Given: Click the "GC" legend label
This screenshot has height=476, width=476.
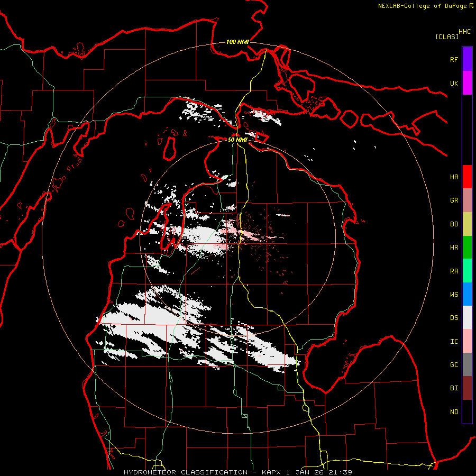Looking at the screenshot, I should pos(454,365).
